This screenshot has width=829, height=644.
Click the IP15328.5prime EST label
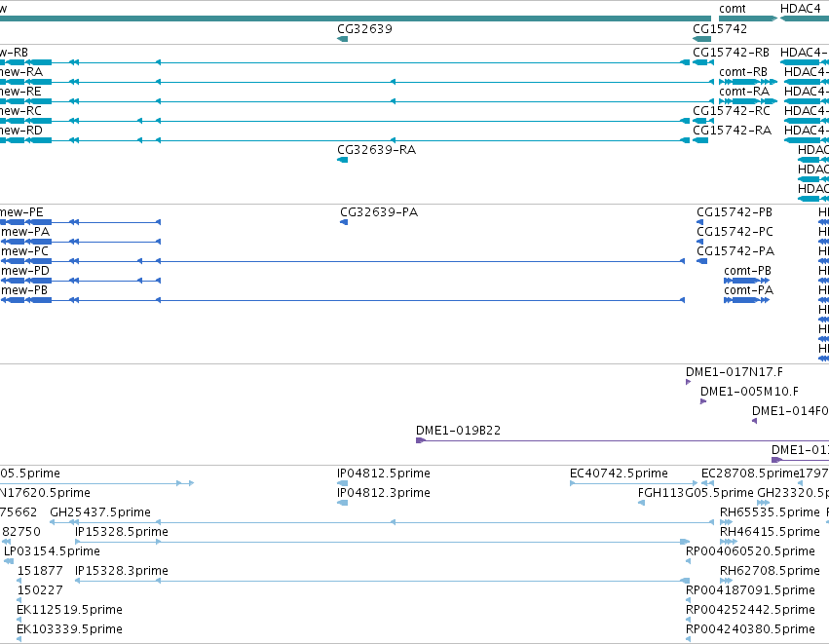click(x=122, y=532)
